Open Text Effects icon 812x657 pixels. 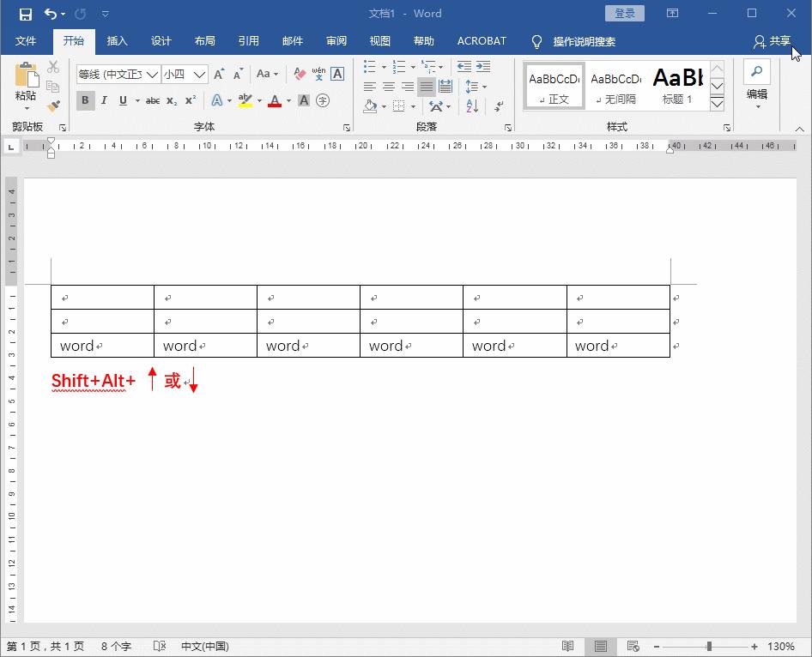point(217,100)
